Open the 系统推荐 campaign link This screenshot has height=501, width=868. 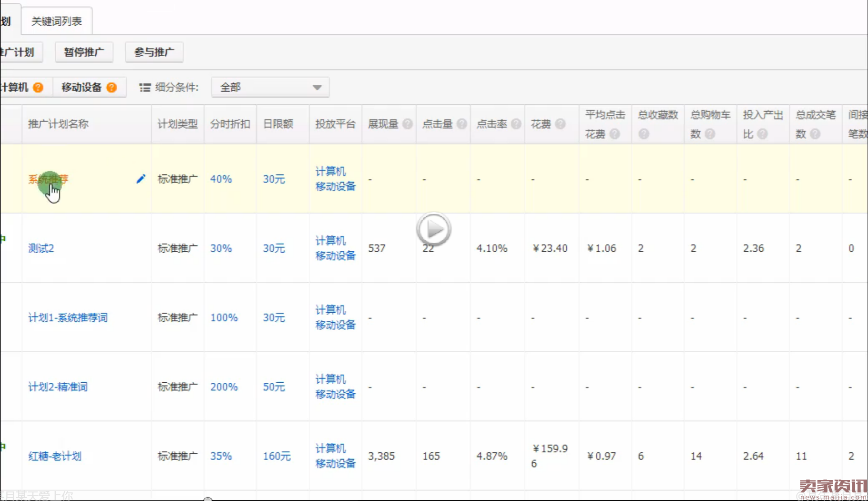click(x=48, y=179)
